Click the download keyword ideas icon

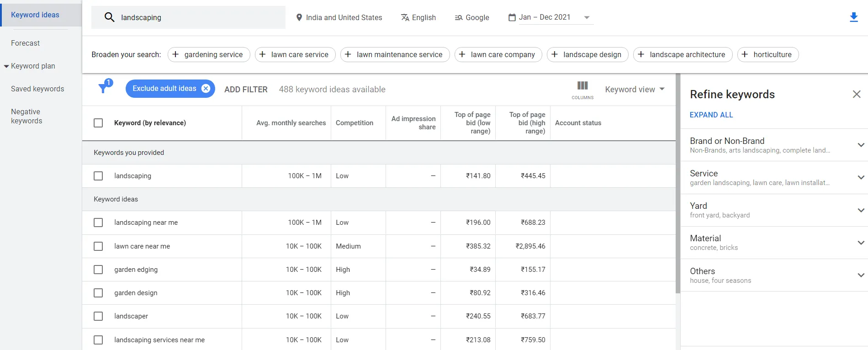pos(853,17)
